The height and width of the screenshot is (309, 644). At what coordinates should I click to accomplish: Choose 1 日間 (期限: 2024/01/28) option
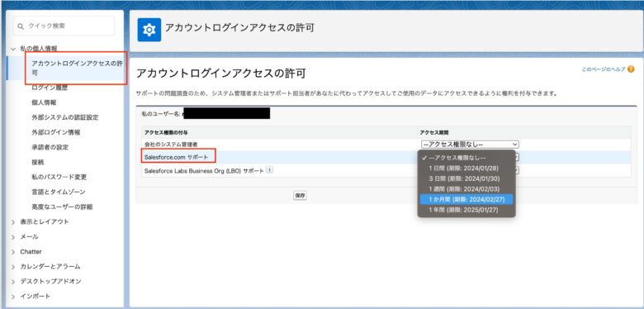[466, 168]
